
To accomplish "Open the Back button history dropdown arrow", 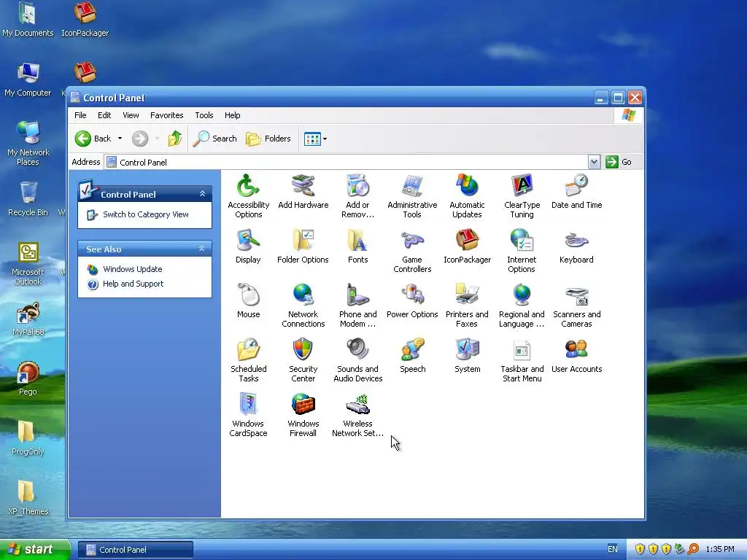I will (120, 139).
